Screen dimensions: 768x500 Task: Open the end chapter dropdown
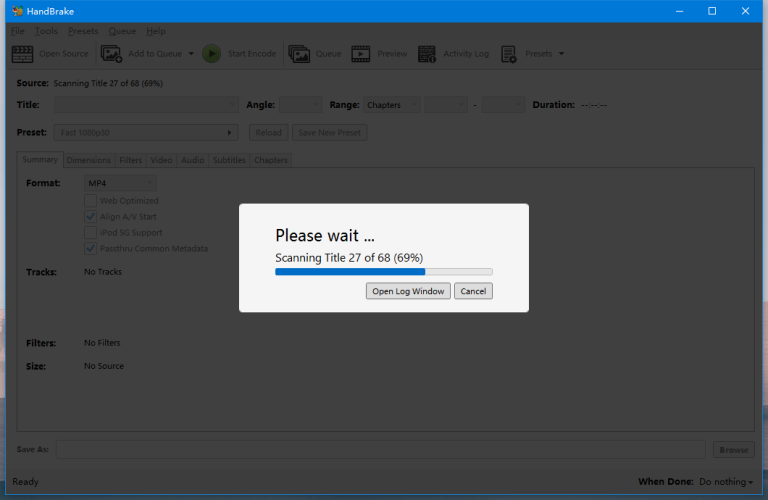(x=504, y=105)
